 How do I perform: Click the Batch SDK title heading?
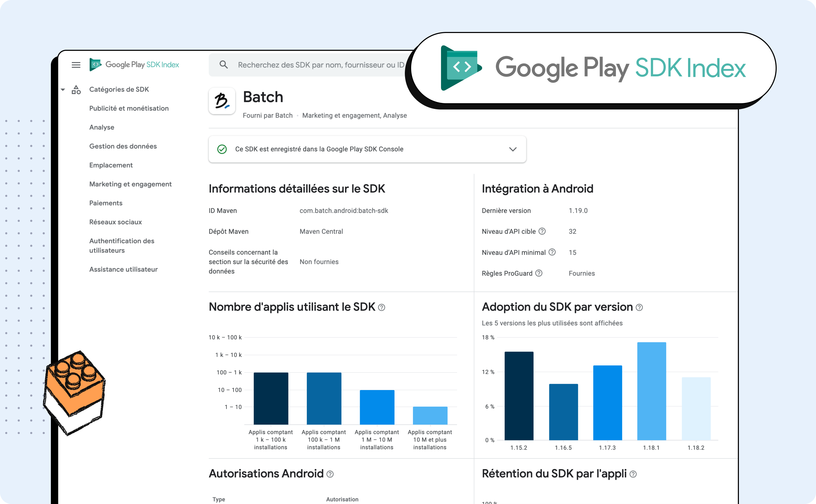263,97
